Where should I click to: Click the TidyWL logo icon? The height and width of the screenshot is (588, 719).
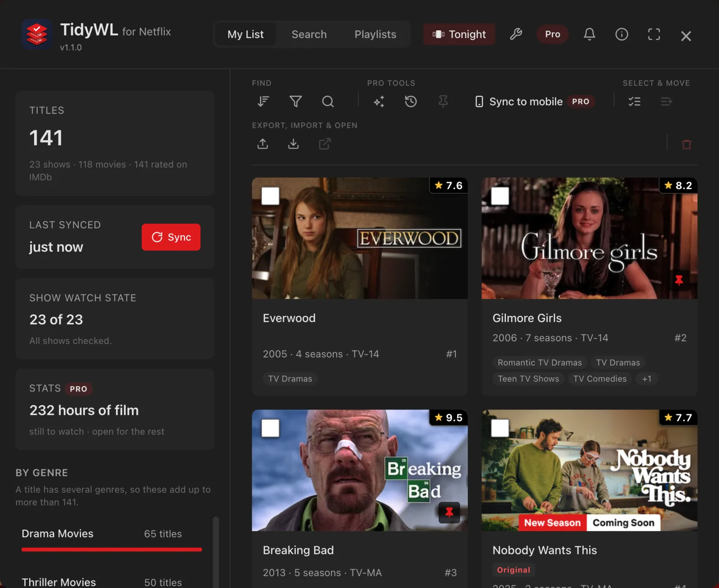pos(37,34)
